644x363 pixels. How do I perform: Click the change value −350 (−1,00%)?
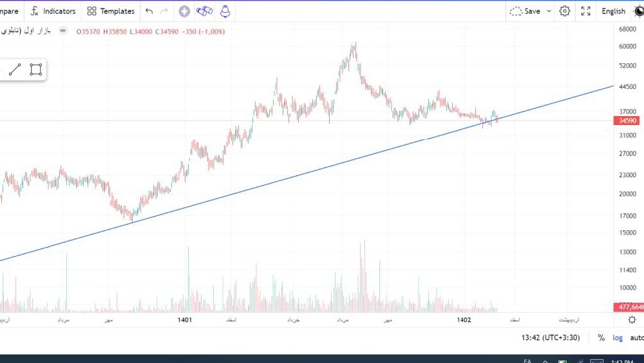click(x=204, y=32)
